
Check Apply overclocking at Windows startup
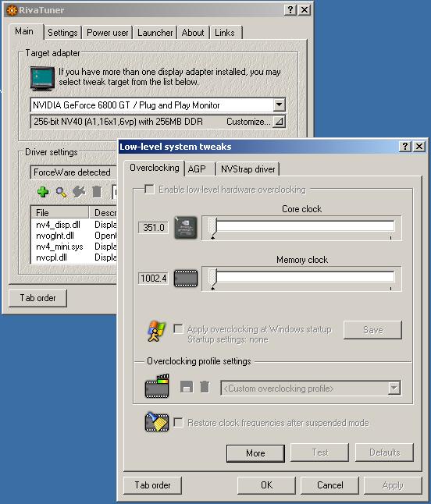click(178, 328)
